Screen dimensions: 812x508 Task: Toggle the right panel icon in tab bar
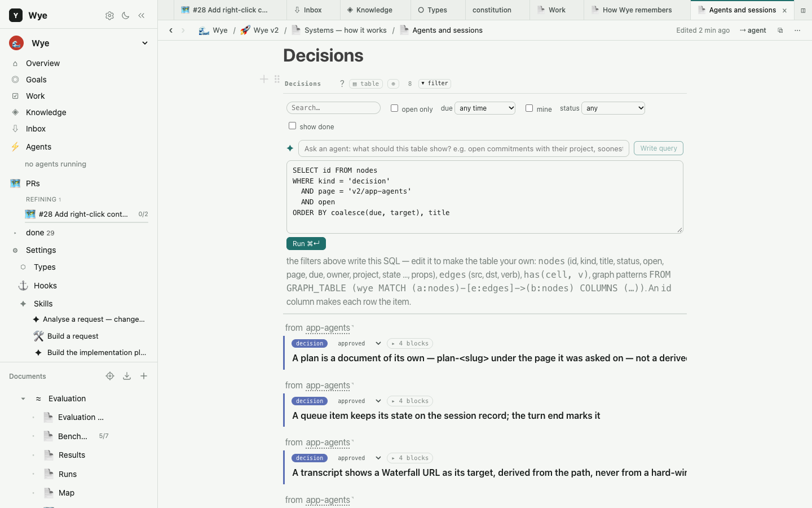pyautogui.click(x=803, y=10)
